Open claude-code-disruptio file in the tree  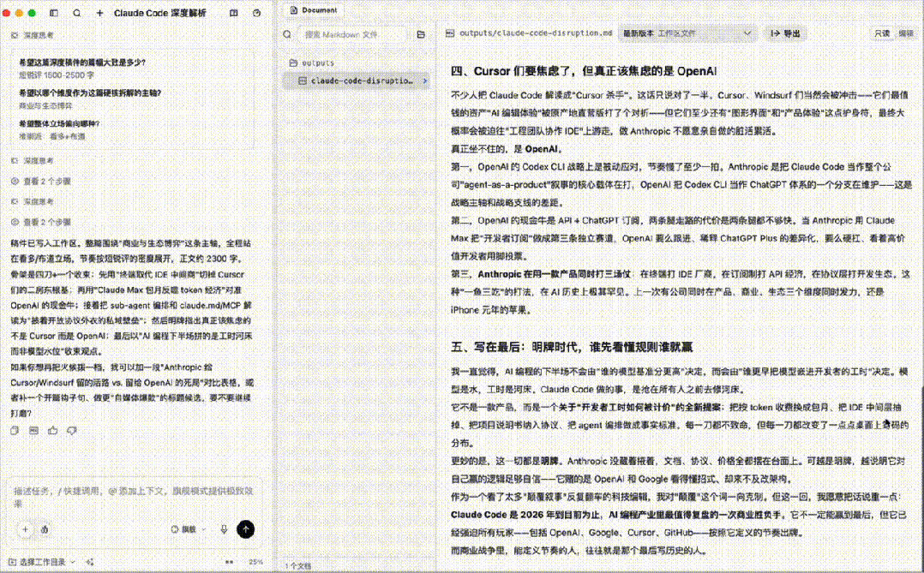(357, 81)
